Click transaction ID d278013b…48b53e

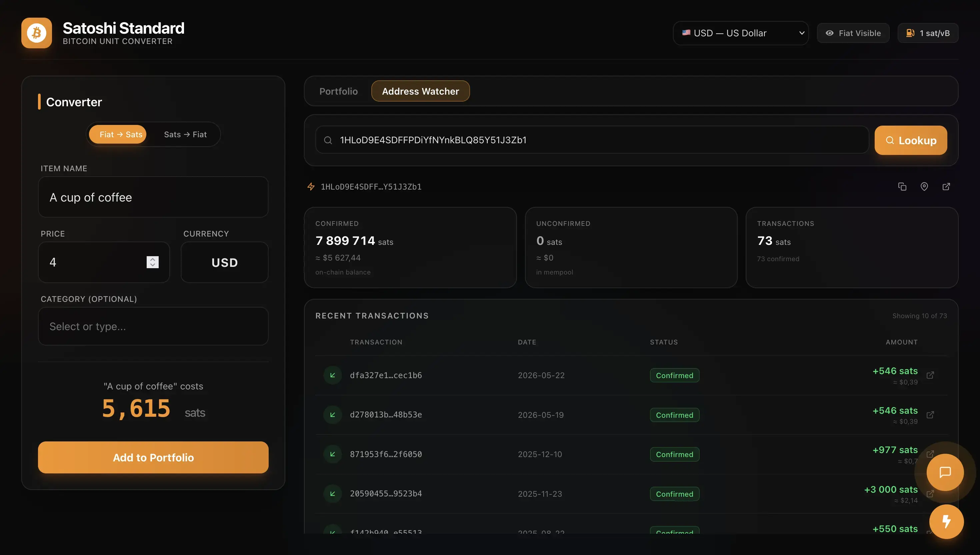pos(386,415)
